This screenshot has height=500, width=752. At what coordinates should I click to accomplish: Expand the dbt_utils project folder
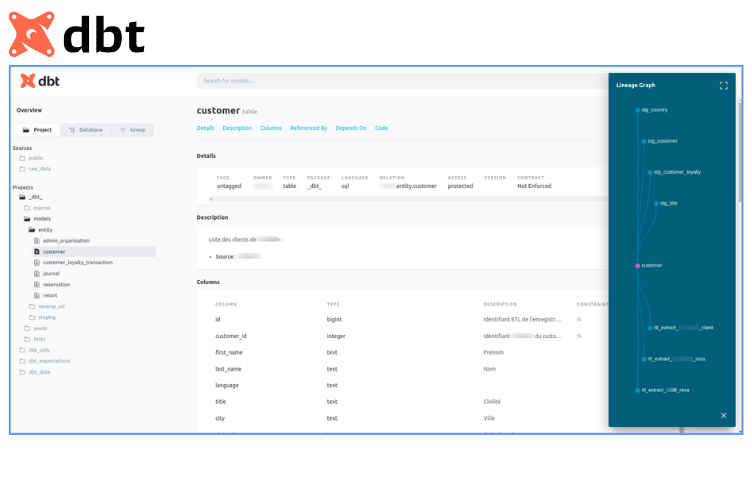tap(39, 350)
